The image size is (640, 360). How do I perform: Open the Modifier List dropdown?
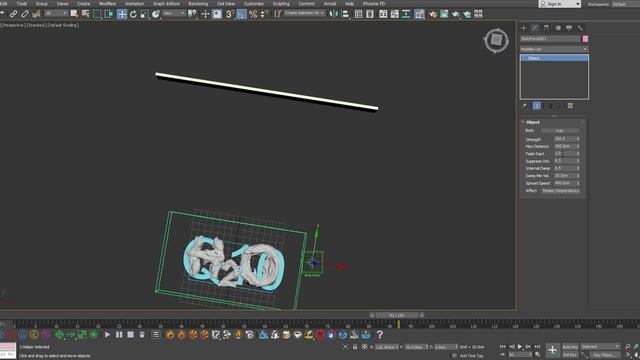click(x=554, y=49)
